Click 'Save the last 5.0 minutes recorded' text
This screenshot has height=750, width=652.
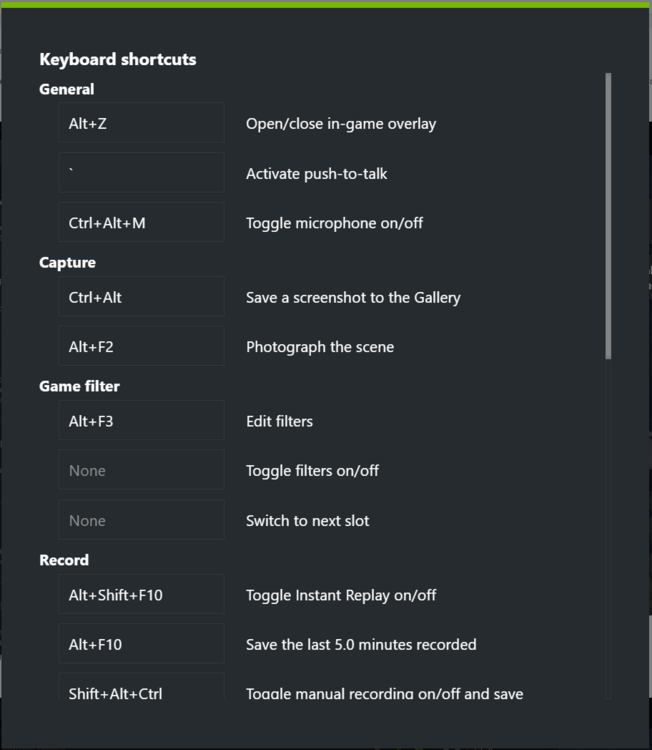point(361,645)
